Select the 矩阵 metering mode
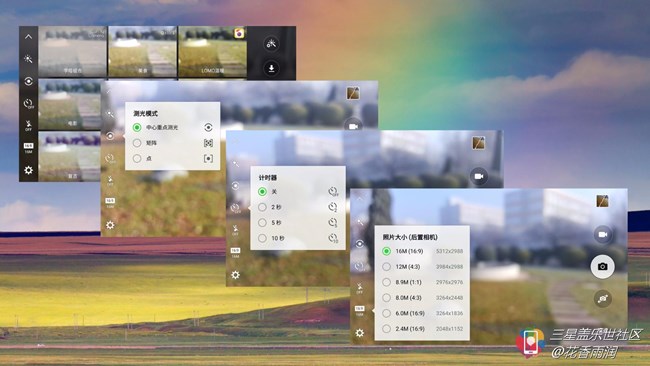 [x=172, y=143]
